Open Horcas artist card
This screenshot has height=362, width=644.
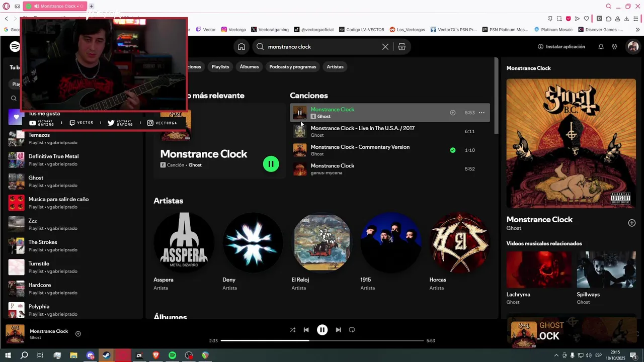click(x=460, y=251)
